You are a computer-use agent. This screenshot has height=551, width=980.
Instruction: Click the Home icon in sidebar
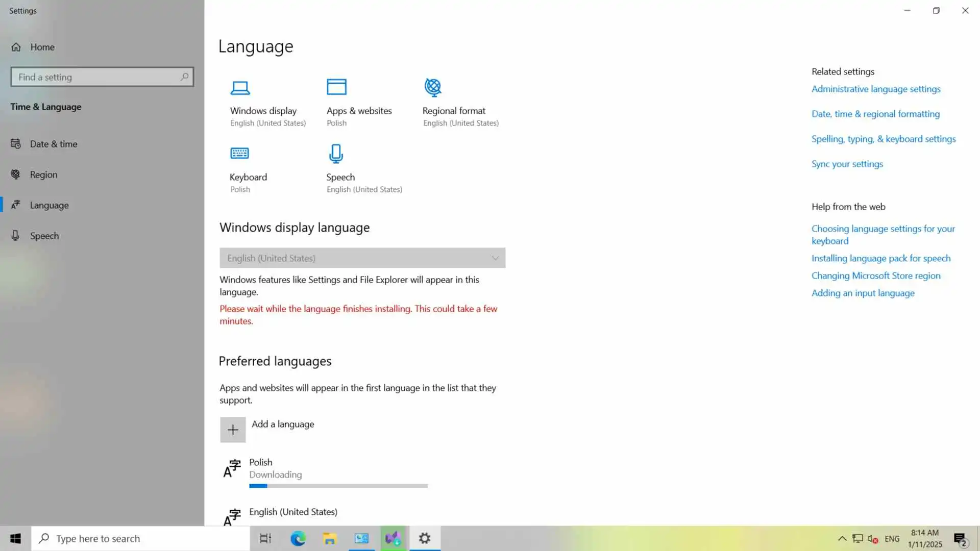(x=16, y=47)
